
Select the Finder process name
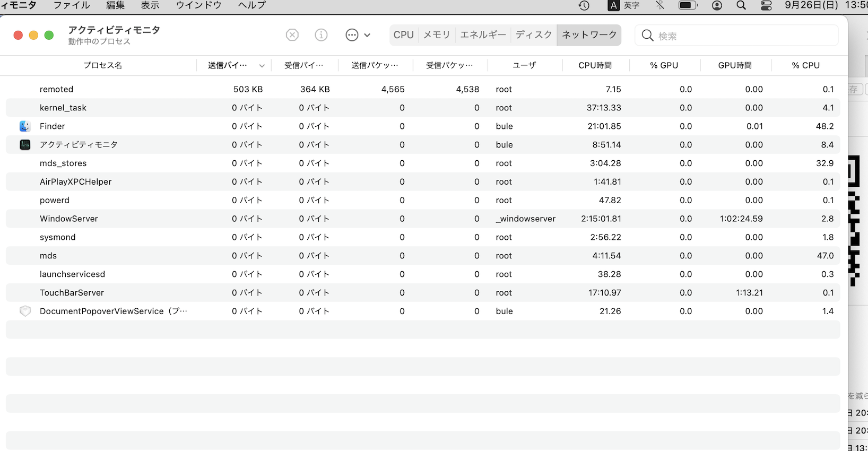[53, 126]
